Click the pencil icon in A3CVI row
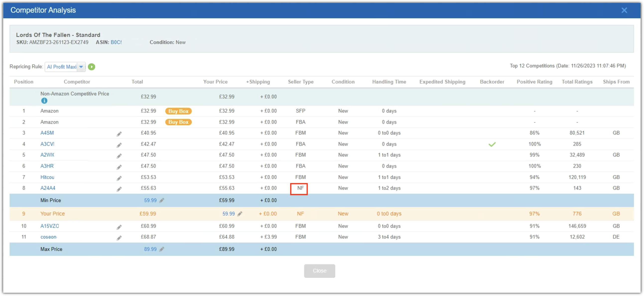 119,145
